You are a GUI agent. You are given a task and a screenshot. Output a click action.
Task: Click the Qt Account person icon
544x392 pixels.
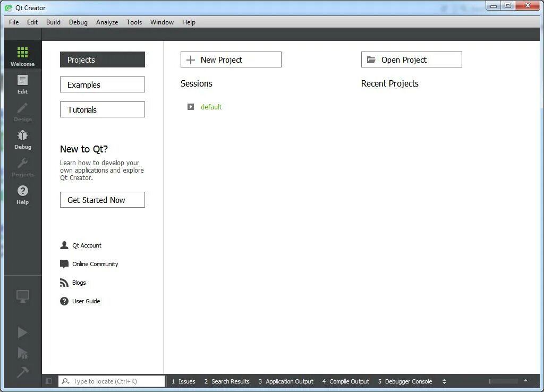64,245
